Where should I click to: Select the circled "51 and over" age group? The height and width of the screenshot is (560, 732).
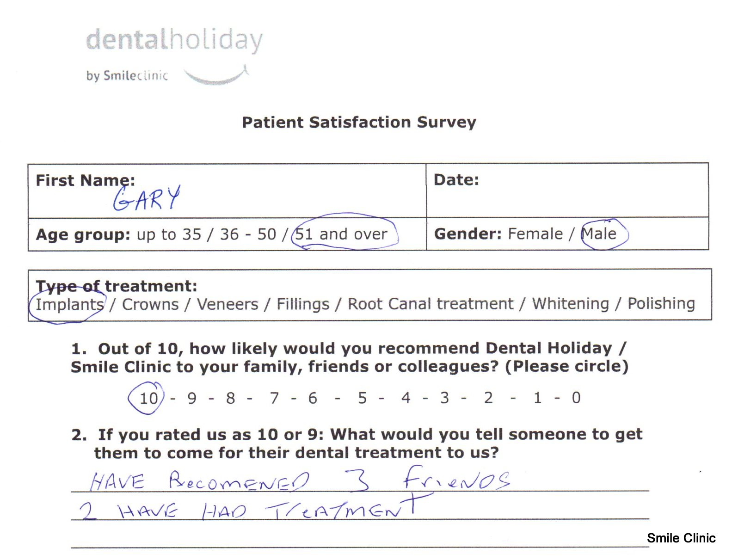341,234
